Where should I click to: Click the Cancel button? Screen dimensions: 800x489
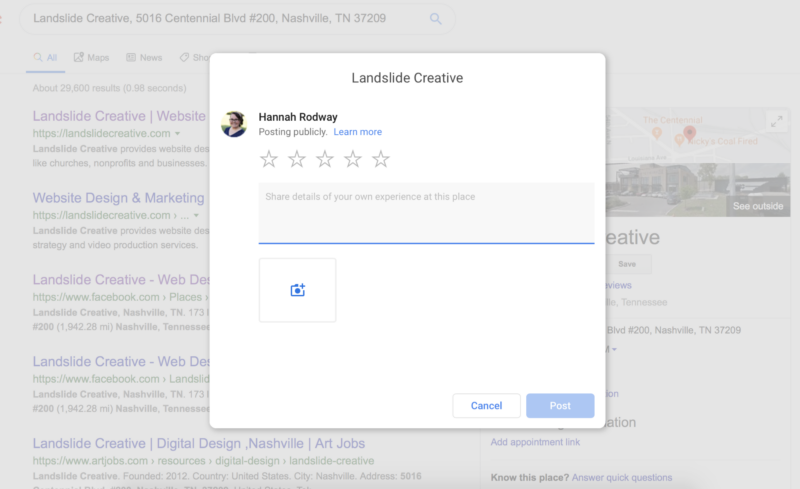tap(486, 406)
